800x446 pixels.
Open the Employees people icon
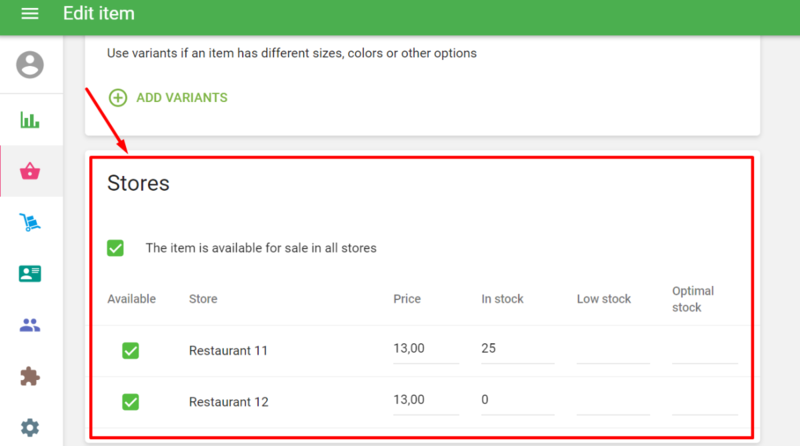30,325
